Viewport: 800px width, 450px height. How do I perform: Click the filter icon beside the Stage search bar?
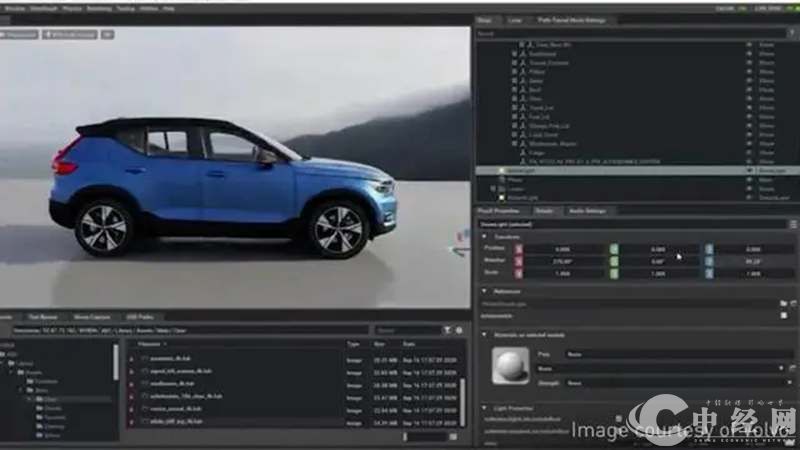(x=790, y=32)
